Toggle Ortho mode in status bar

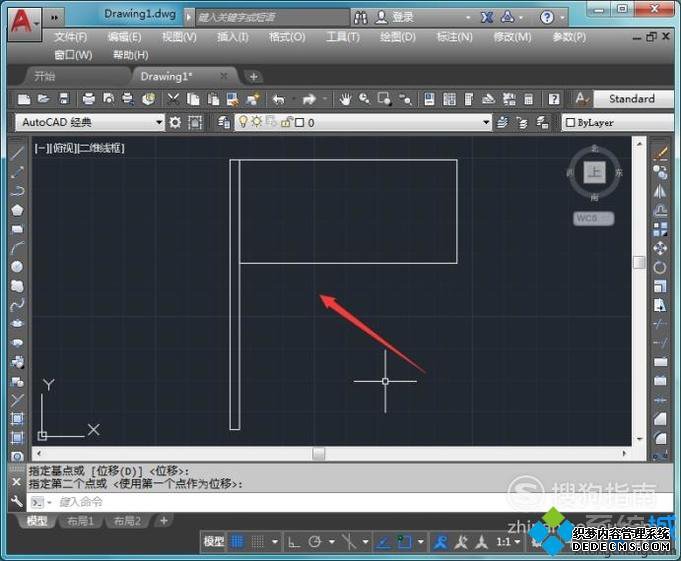(x=294, y=542)
